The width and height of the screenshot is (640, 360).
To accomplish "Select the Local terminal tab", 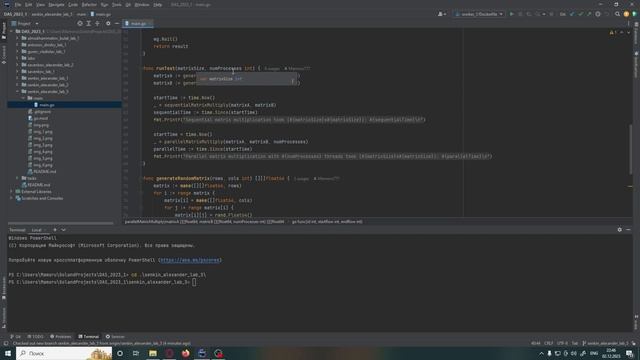I will pos(37,230).
